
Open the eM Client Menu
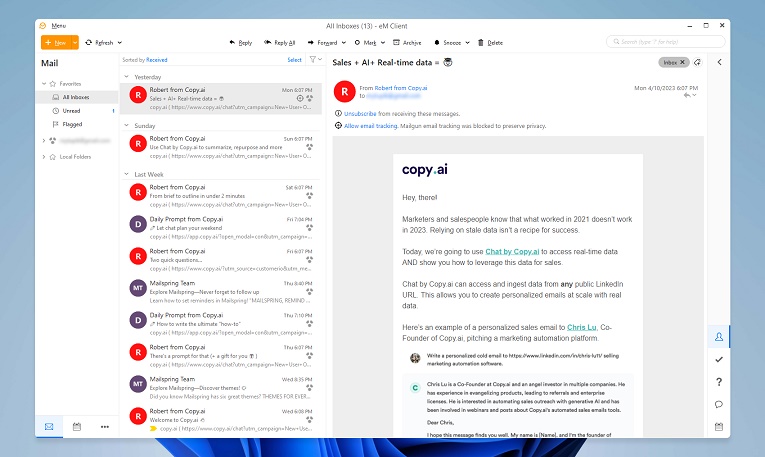[x=59, y=26]
